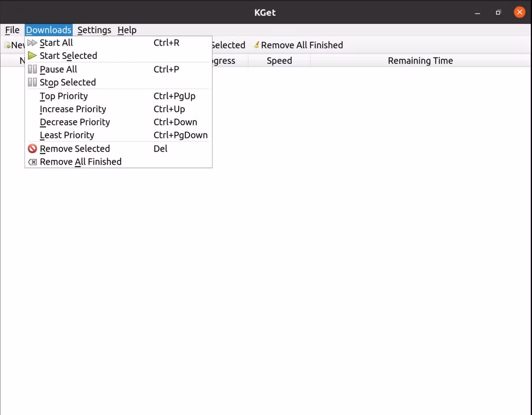
Task: Choose Remove All Finished in Downloads menu
Action: click(x=118, y=162)
